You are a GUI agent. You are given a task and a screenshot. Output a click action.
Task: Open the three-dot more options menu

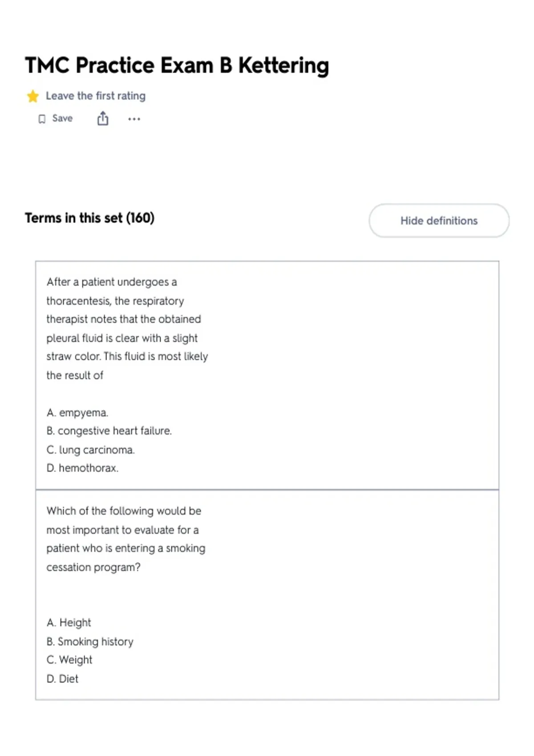(134, 119)
